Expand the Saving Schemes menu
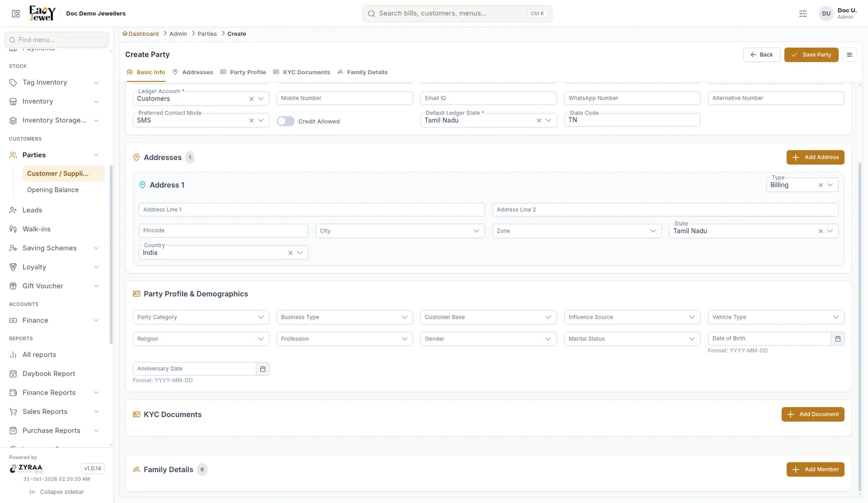 click(54, 248)
